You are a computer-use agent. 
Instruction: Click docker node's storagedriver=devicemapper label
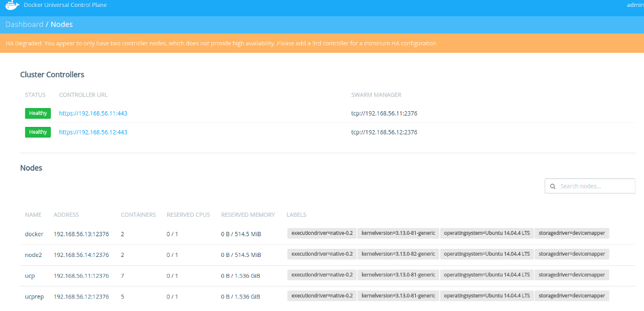[x=572, y=234]
